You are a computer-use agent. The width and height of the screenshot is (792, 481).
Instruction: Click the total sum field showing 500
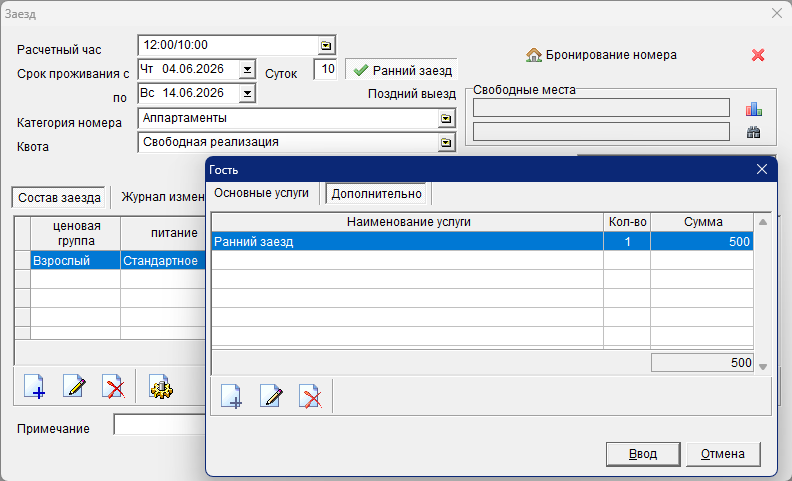[702, 363]
